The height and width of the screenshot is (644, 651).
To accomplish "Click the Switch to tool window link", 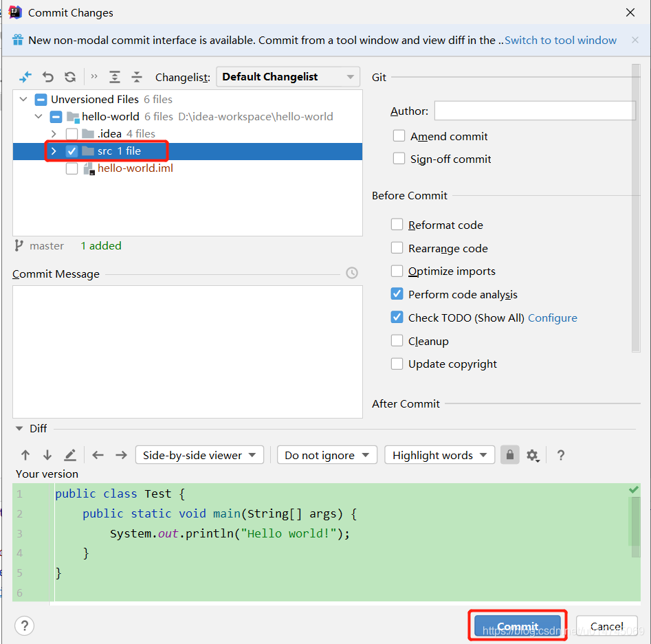I will click(560, 41).
